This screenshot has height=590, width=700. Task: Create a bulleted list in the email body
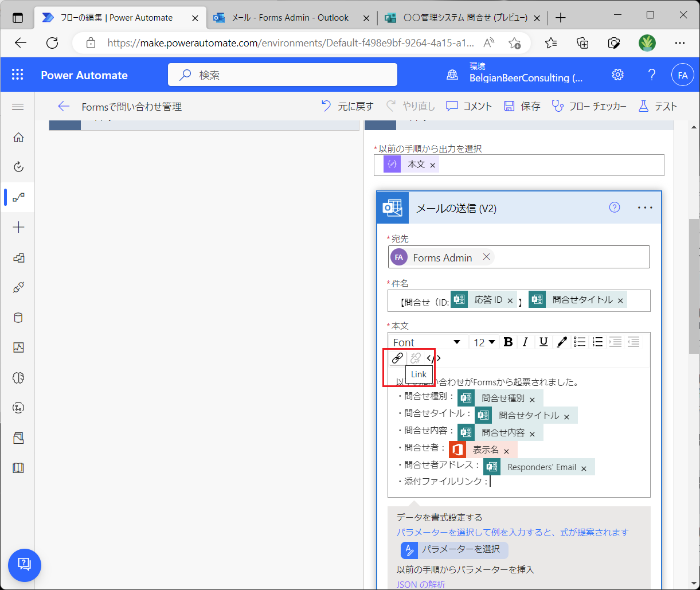click(579, 342)
